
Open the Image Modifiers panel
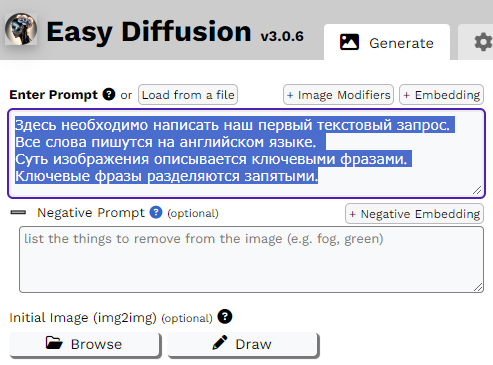338,95
